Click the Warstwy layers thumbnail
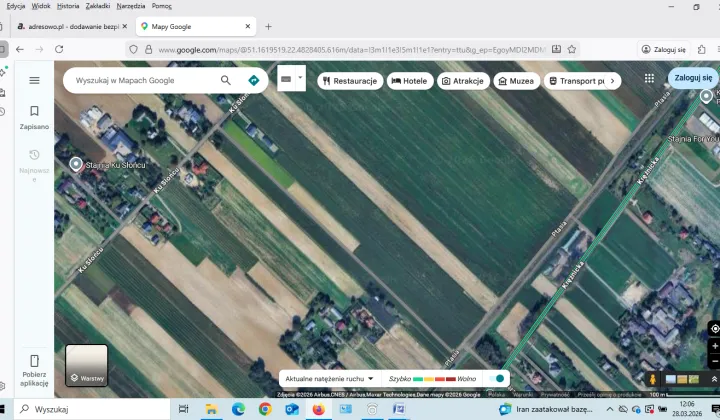This screenshot has height=420, width=720. pos(86,365)
